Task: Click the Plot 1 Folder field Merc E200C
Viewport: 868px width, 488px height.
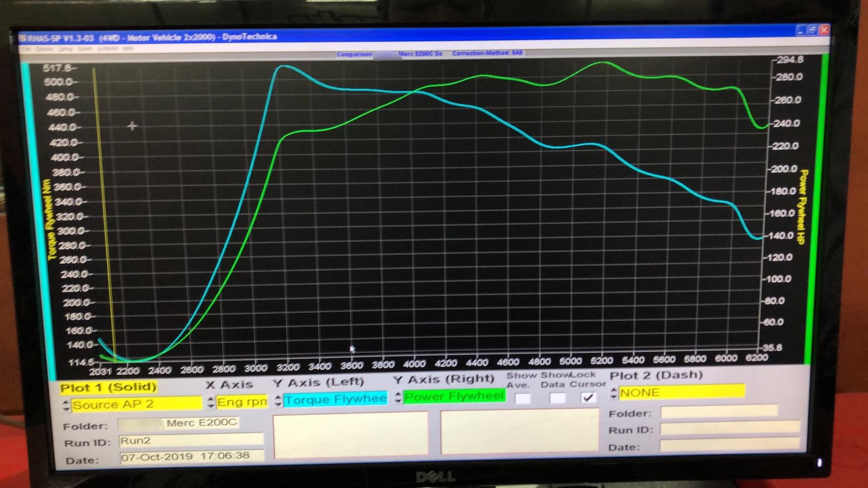Action: tap(178, 423)
